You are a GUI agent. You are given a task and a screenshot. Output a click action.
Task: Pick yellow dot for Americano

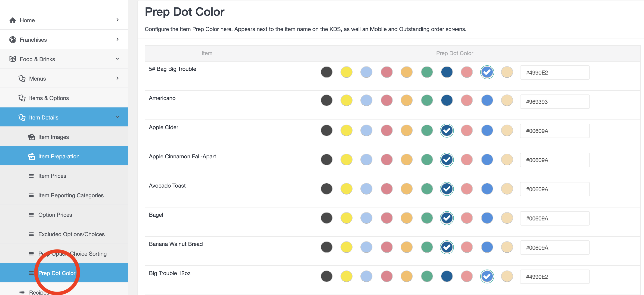(346, 100)
